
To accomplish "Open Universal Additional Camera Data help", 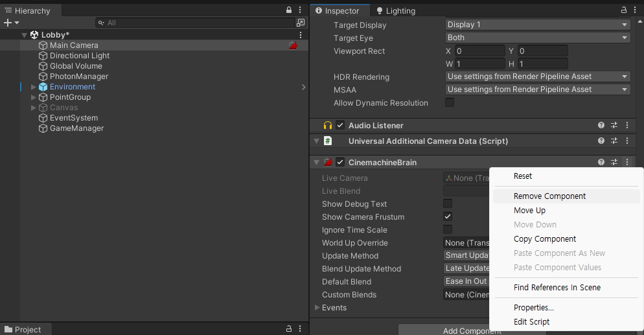I will pos(601,141).
